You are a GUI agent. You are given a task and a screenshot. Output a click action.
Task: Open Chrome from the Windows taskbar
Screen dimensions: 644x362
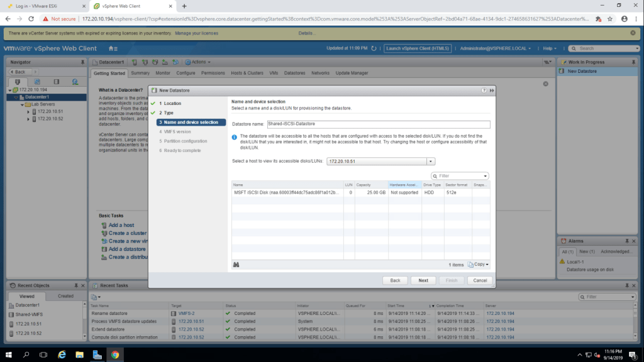tap(115, 354)
